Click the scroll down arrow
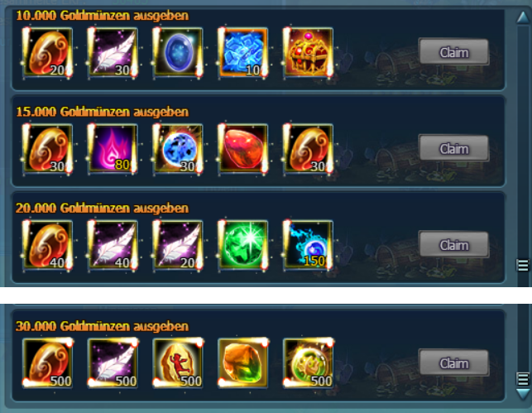 click(523, 395)
